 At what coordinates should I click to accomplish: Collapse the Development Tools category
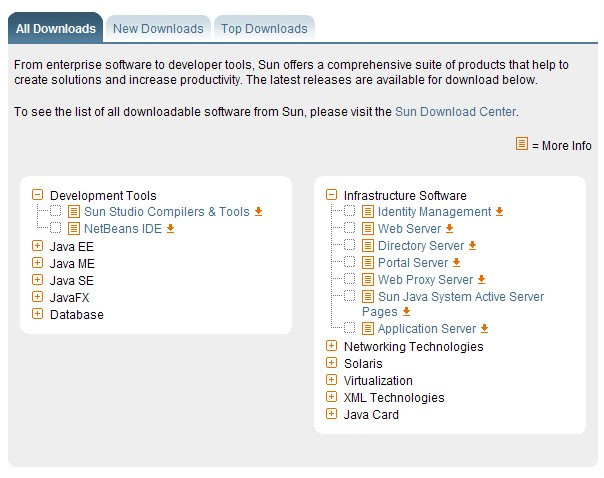(x=37, y=195)
